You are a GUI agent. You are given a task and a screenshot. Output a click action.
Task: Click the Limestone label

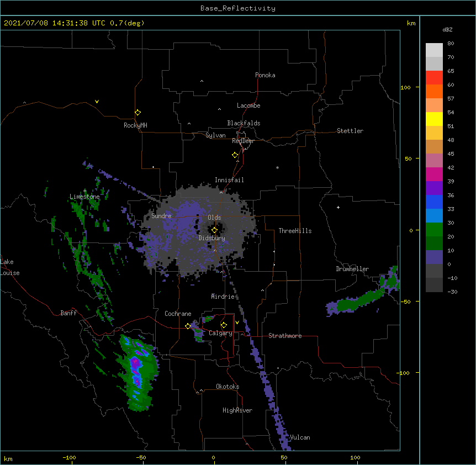pyautogui.click(x=84, y=197)
